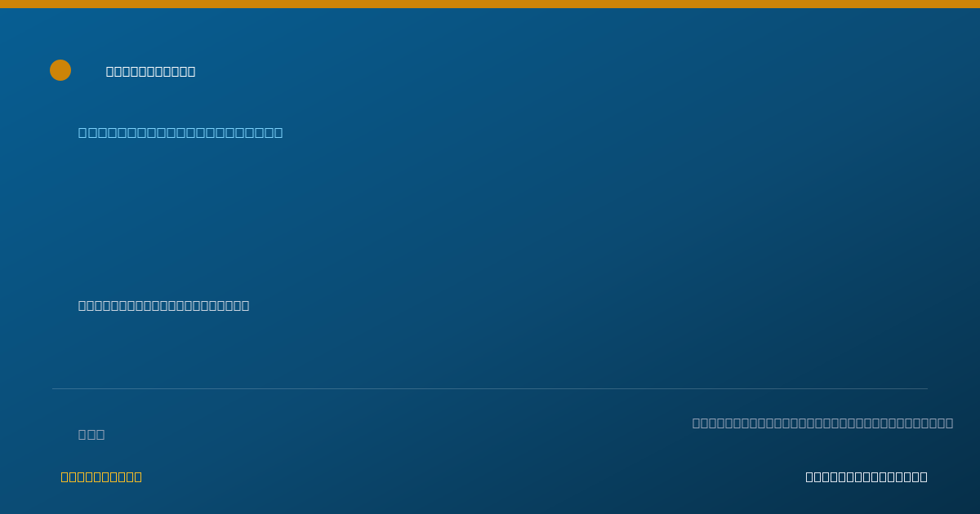Click the first character of the header title

[110, 72]
